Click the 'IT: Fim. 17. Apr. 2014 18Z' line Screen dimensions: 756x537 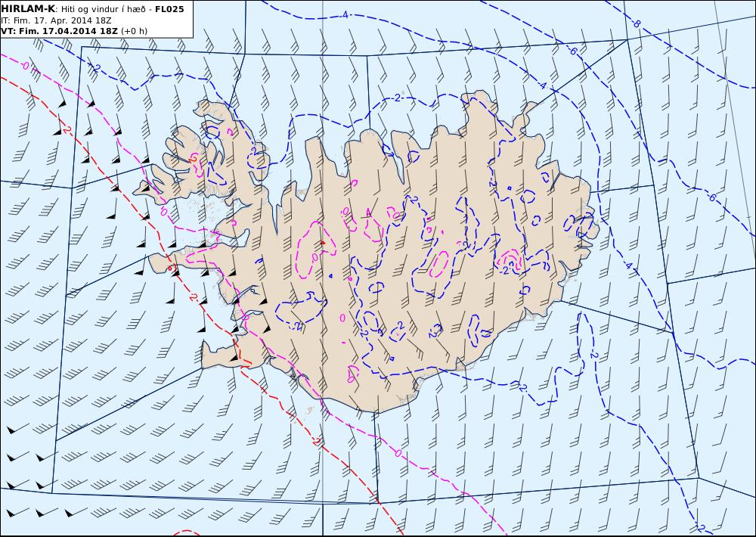(56, 20)
